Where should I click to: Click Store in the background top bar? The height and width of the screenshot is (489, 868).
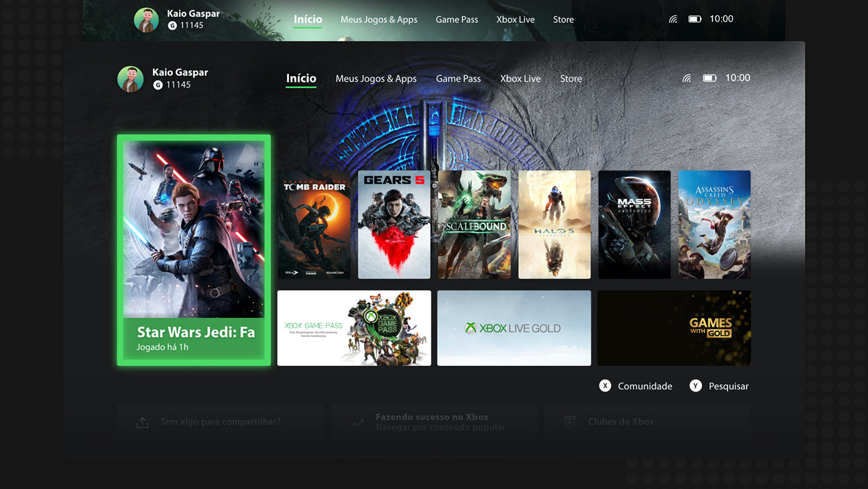[564, 20]
